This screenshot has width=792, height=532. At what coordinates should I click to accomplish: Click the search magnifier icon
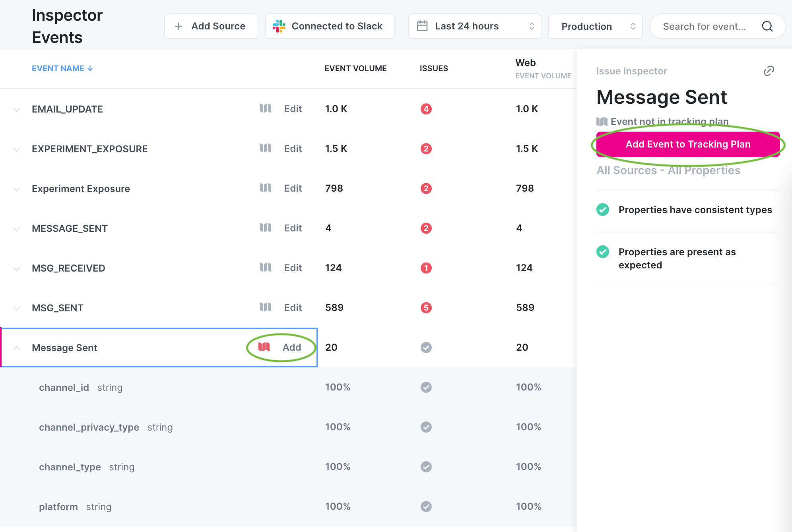[x=767, y=26]
